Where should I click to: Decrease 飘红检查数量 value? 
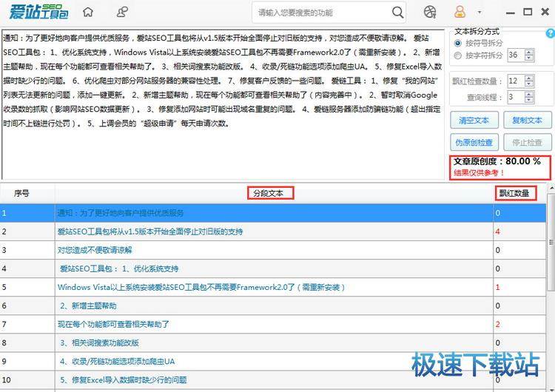(x=529, y=84)
